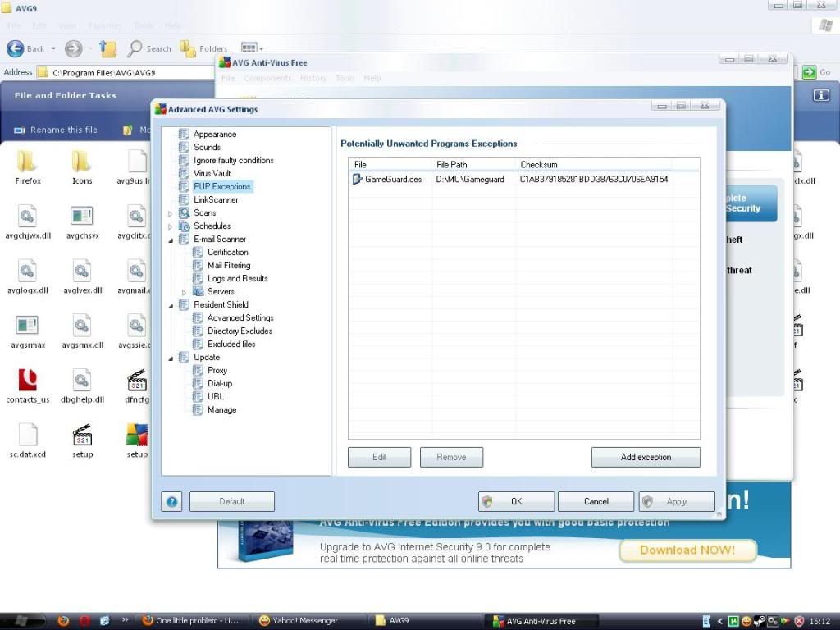Select the dbghelp.dll file icon
Viewport: 840px width, 630px height.
click(x=82, y=386)
